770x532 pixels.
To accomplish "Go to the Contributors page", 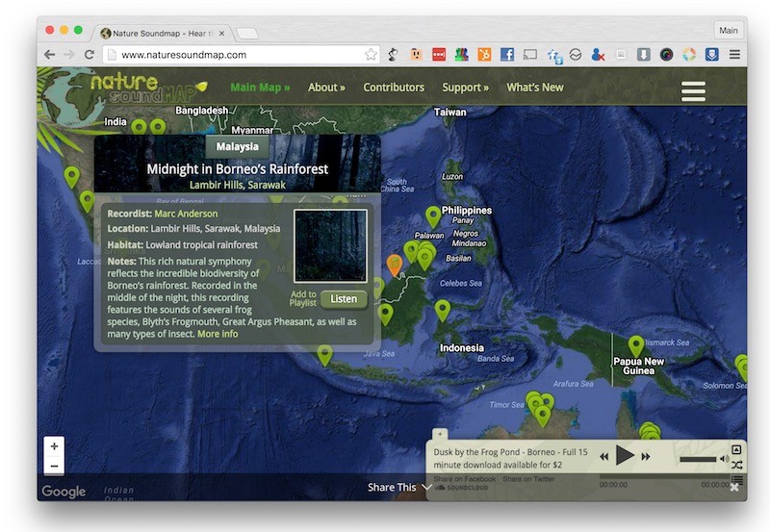I will pyautogui.click(x=394, y=88).
